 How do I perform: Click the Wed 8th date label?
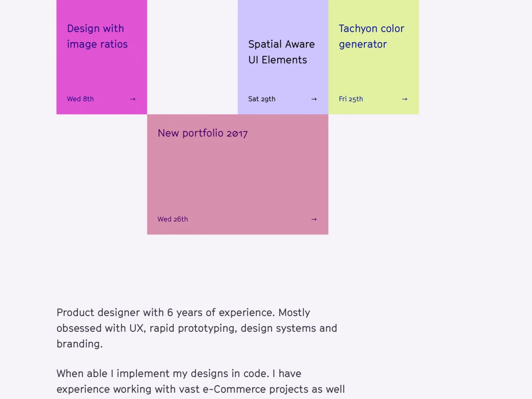(80, 99)
